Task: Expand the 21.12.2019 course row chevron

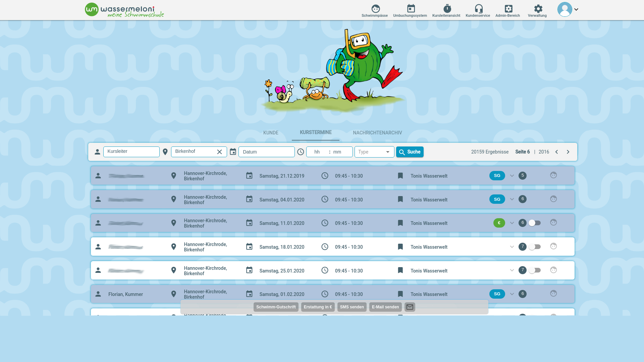Action: (x=512, y=176)
